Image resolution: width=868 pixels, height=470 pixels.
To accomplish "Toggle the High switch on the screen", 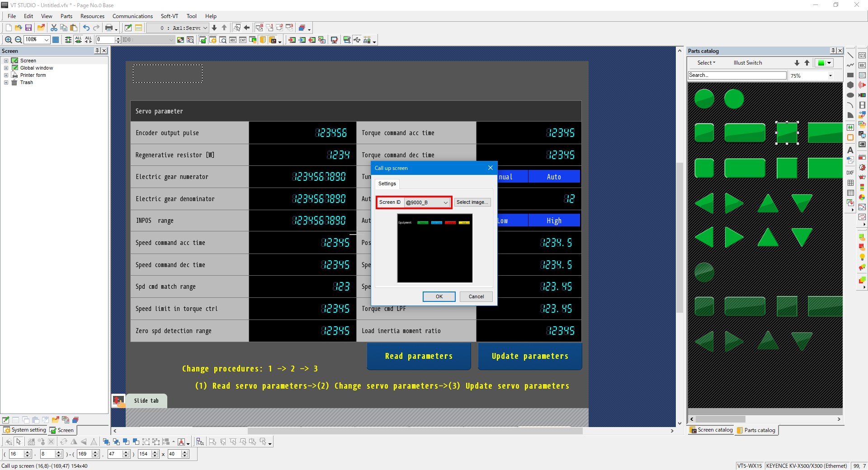I will click(554, 221).
